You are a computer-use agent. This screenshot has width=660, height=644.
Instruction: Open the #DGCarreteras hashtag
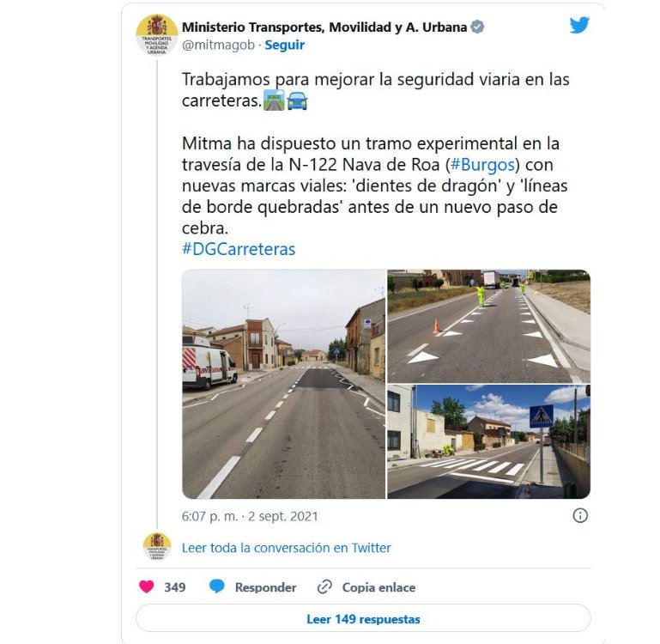[x=239, y=249]
